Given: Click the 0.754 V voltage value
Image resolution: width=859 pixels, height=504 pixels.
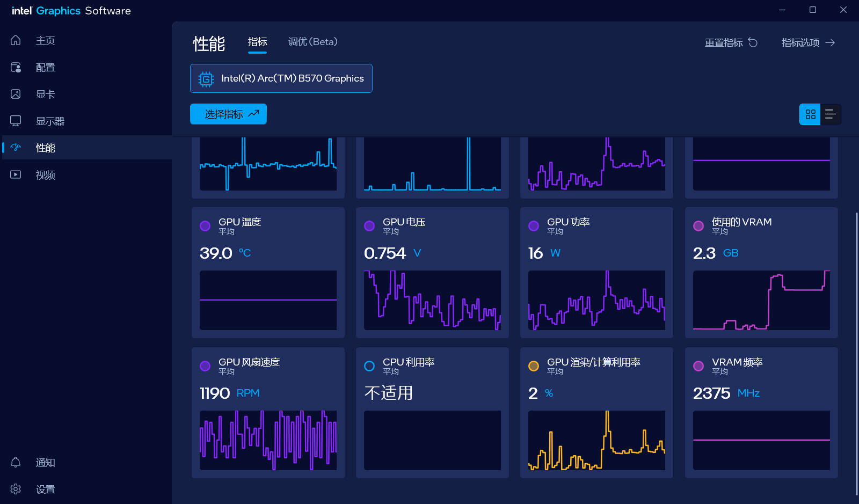Looking at the screenshot, I should click(x=392, y=253).
